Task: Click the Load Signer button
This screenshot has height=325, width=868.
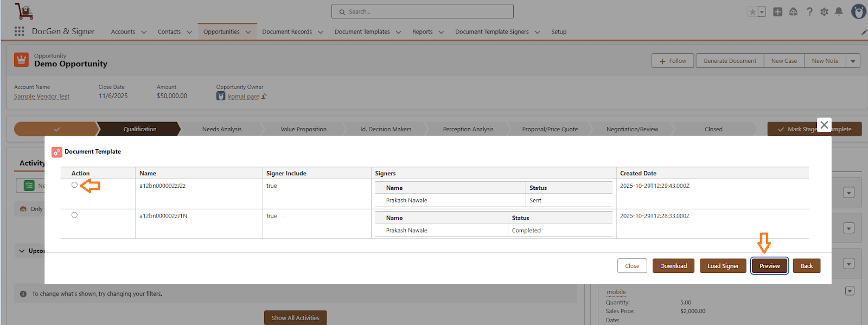Action: coord(723,266)
